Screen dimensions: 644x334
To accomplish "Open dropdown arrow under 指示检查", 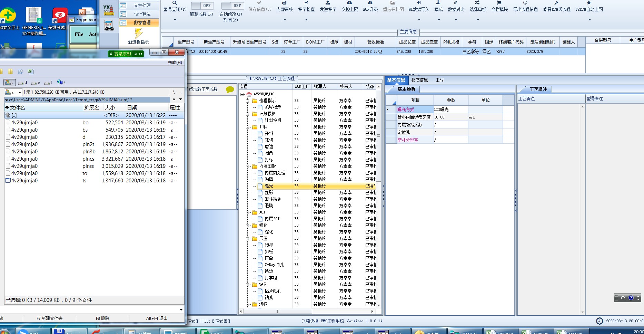I will coord(306,20).
